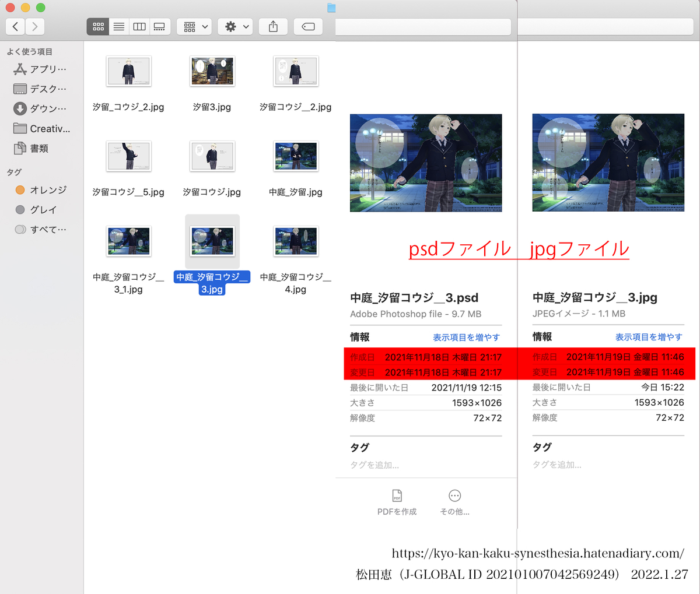Switch to list view
Image resolution: width=700 pixels, height=594 pixels.
(118, 26)
